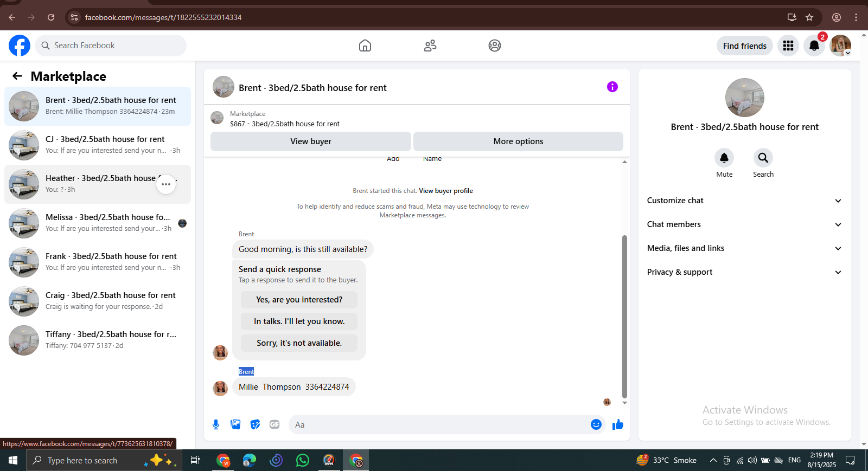Open the Brent conversation in the list
Viewport: 868px width, 471px height.
click(x=98, y=106)
